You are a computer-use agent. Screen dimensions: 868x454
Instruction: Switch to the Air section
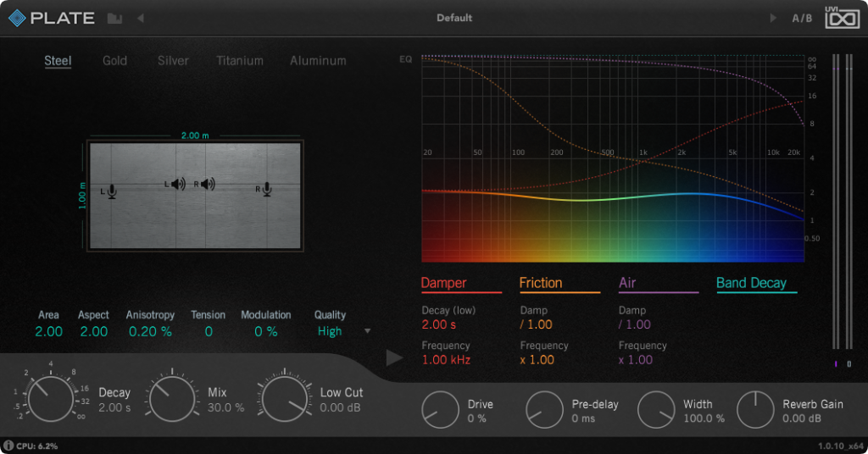pos(626,283)
